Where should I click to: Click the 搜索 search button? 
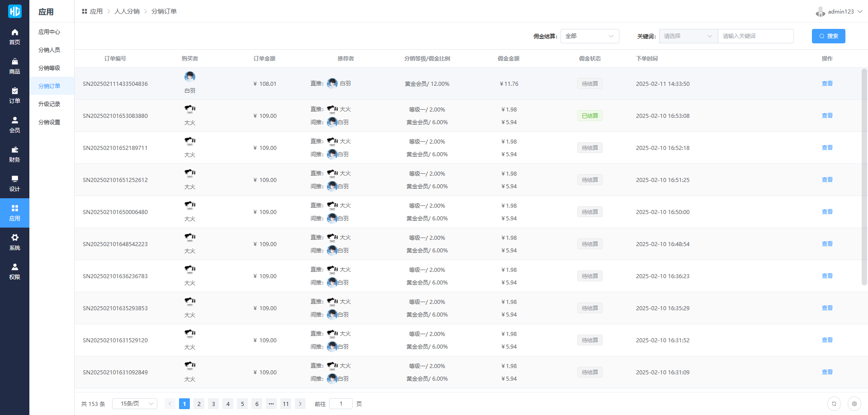pos(828,36)
